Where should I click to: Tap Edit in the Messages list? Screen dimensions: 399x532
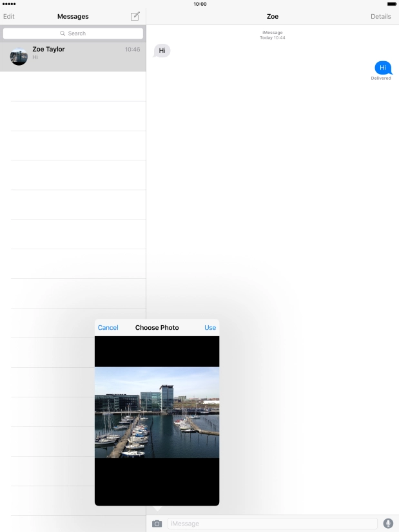tap(9, 16)
